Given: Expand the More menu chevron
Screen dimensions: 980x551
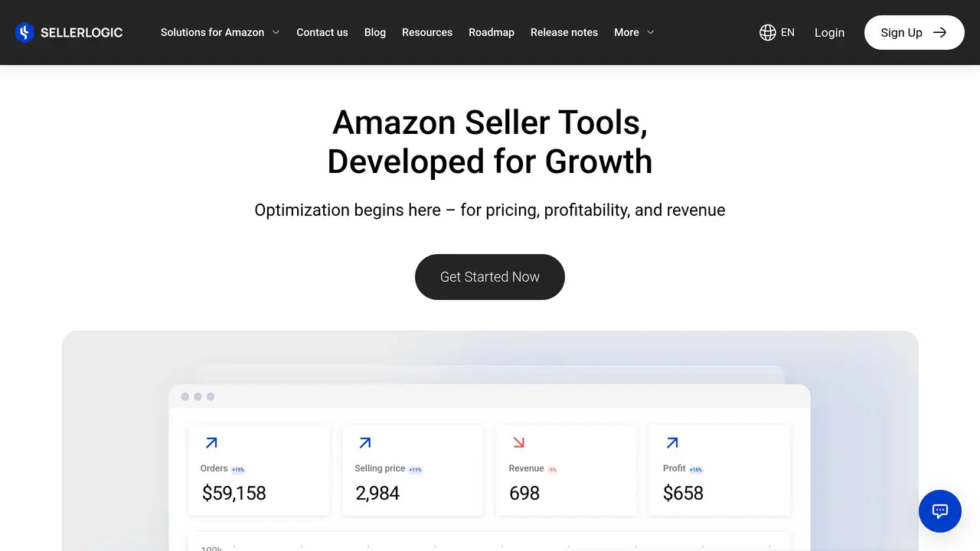Looking at the screenshot, I should pyautogui.click(x=651, y=32).
